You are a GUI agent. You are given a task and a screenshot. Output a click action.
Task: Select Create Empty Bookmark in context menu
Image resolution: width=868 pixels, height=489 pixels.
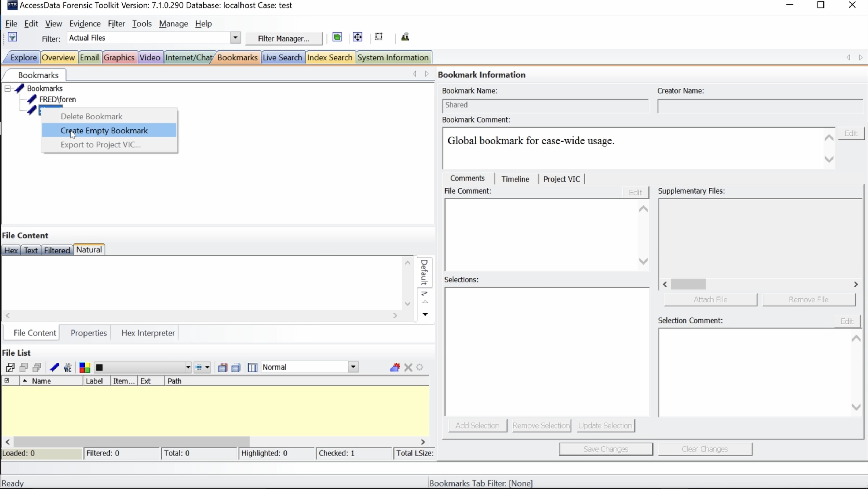109,131
